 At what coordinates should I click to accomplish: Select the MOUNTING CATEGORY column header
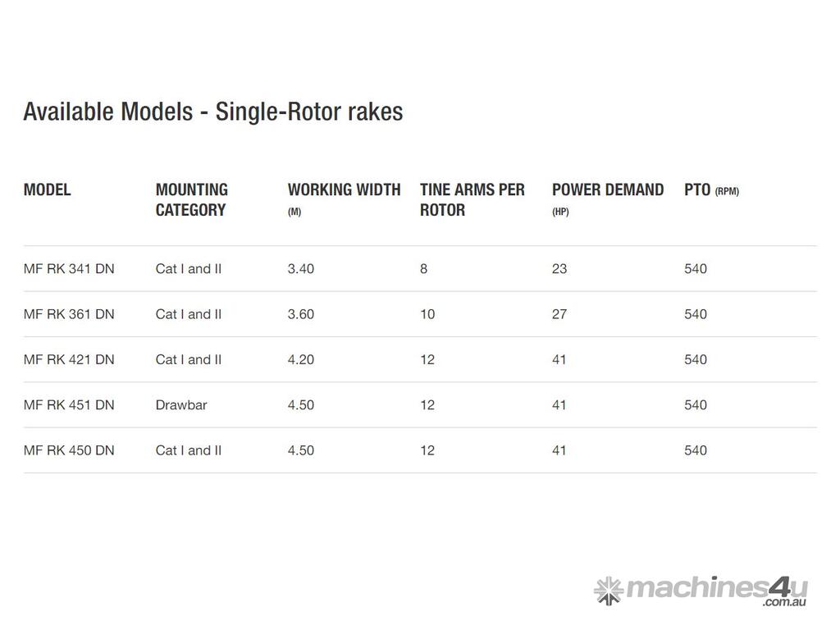coord(192,199)
